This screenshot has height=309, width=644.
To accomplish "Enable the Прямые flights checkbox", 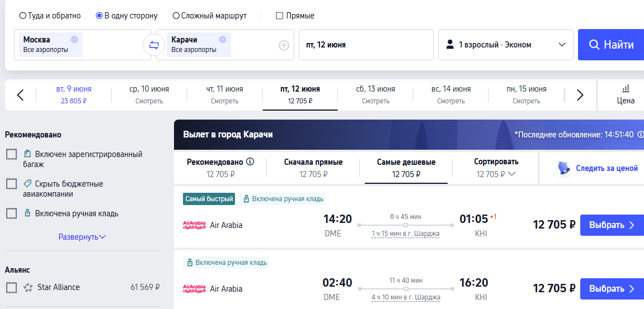I will [279, 16].
